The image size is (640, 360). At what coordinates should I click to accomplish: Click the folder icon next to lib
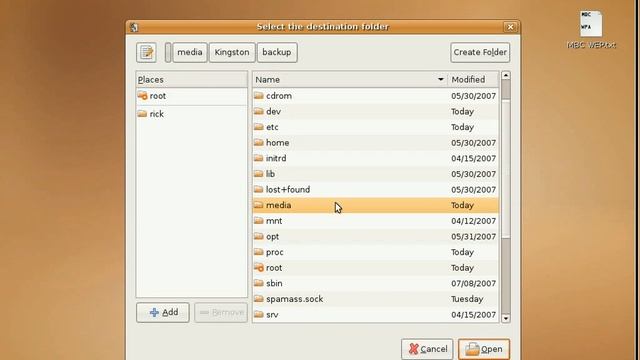tap(259, 173)
